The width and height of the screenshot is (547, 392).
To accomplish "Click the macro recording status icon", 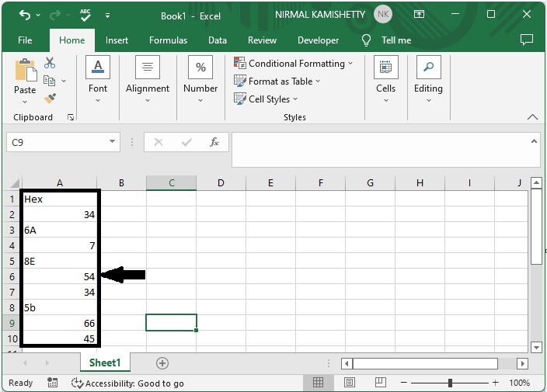I will point(52,383).
